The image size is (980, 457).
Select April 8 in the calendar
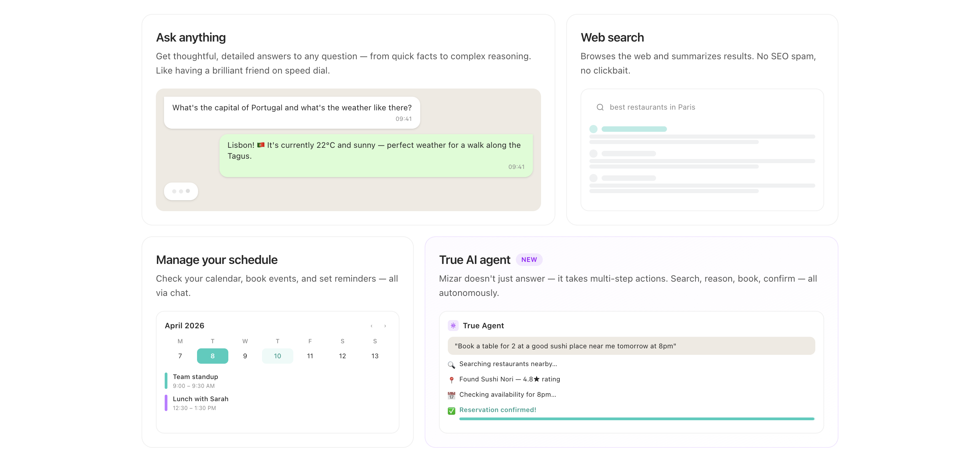pyautogui.click(x=212, y=356)
